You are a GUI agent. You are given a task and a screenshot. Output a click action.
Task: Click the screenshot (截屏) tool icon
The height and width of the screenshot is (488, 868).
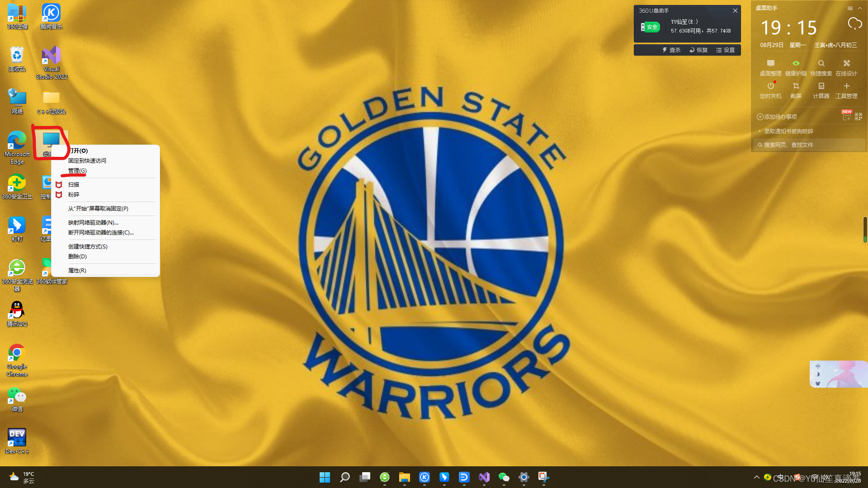pyautogui.click(x=796, y=86)
